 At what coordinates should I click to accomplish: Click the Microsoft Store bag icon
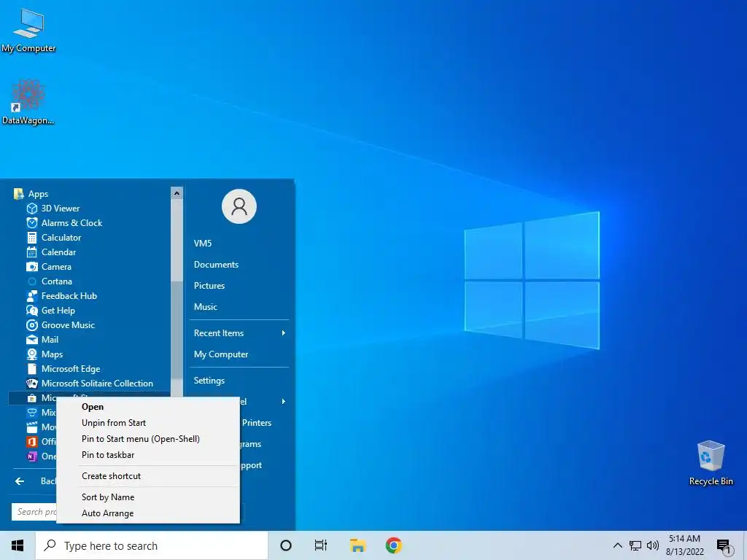pyautogui.click(x=32, y=398)
